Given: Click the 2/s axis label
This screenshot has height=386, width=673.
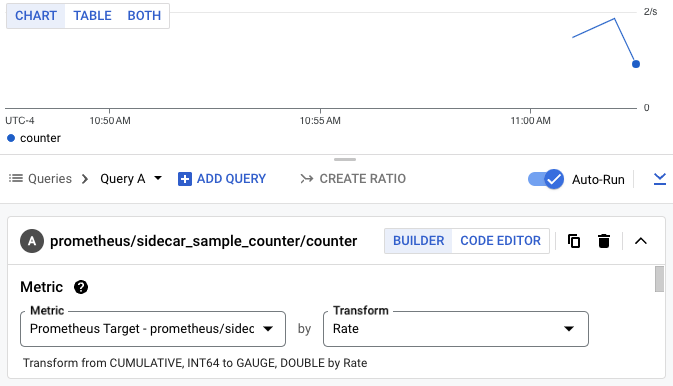Looking at the screenshot, I should tap(650, 12).
